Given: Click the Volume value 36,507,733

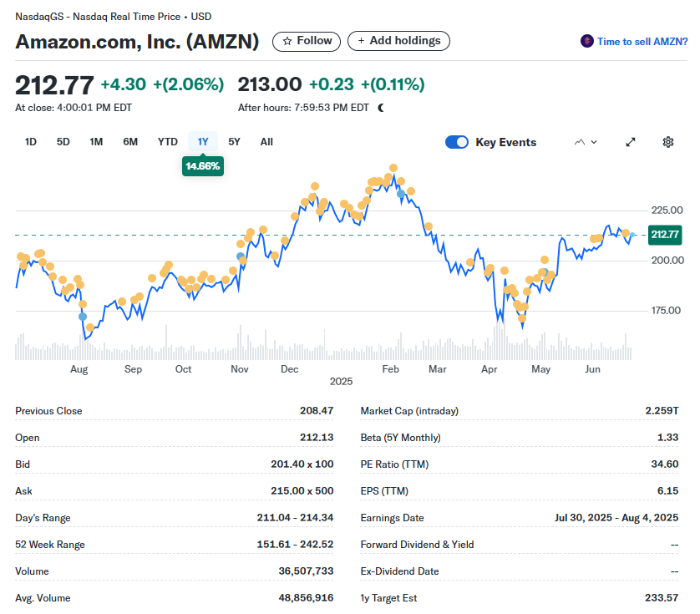Looking at the screenshot, I should (306, 571).
